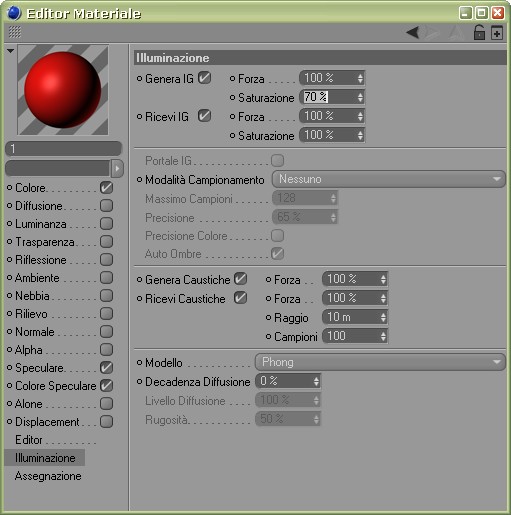Open the Colore channel label

pyautogui.click(x=30, y=188)
